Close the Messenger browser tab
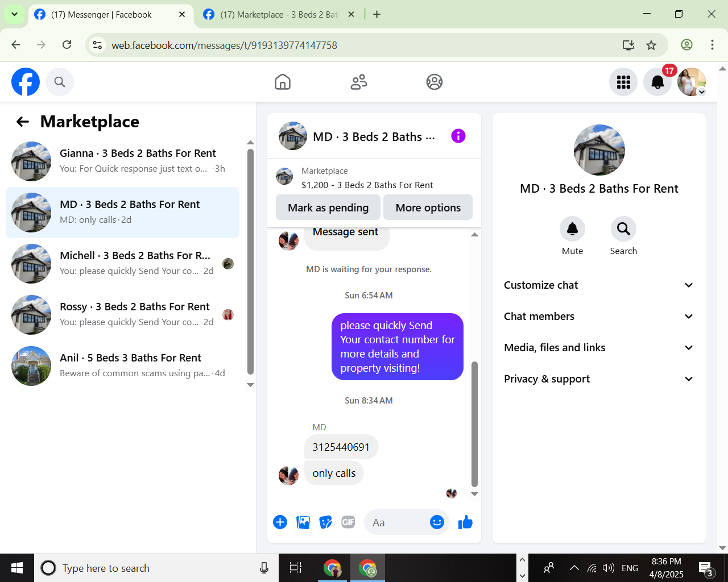728x582 pixels. pyautogui.click(x=182, y=14)
